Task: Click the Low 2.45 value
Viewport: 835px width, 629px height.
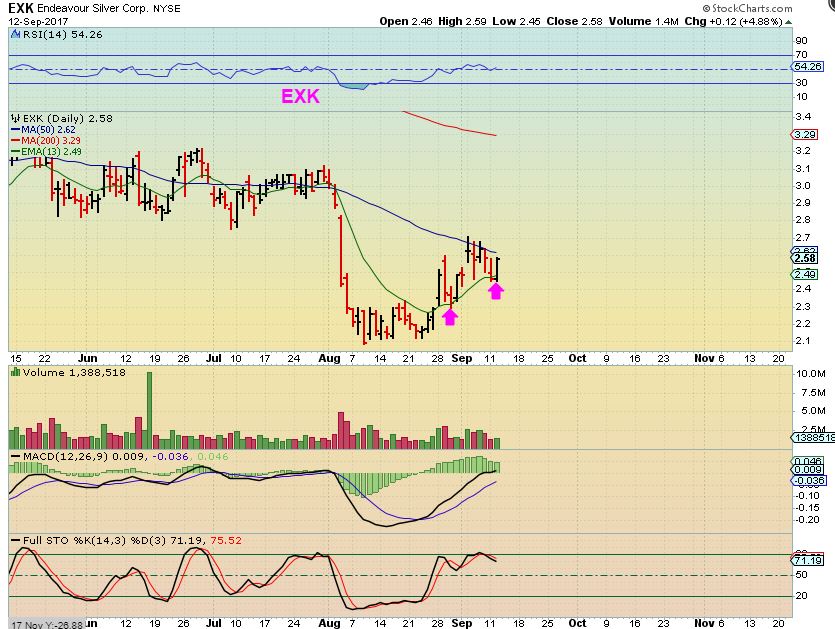Action: [x=516, y=21]
